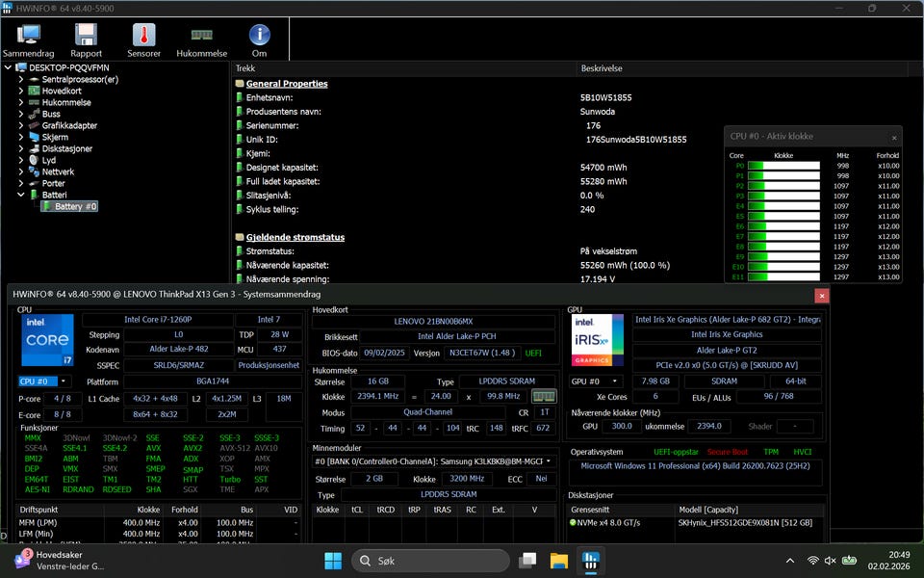Viewport: 924px width, 578px height.
Task: Open HWiNFO from the Windows taskbar
Action: pyautogui.click(x=589, y=561)
